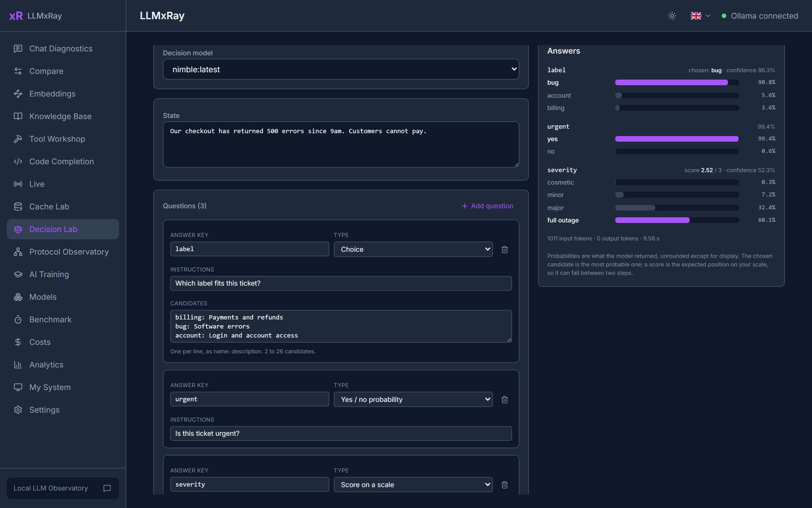Click into the State text area
The height and width of the screenshot is (508, 812).
pyautogui.click(x=341, y=144)
